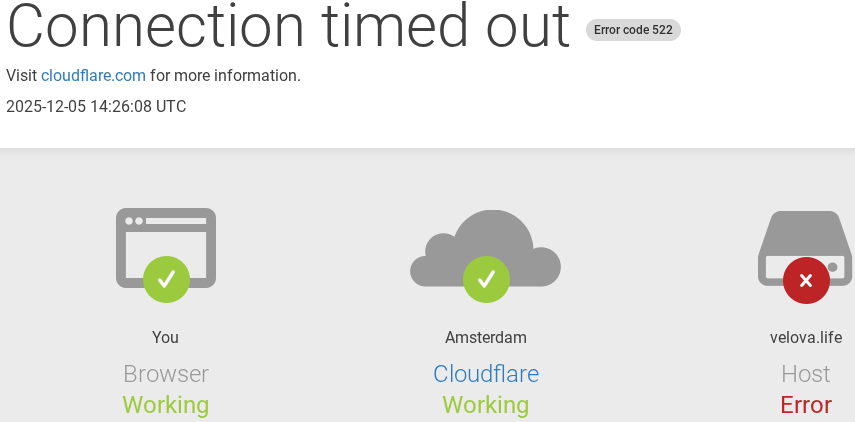Click the green checkmark on cloud icon

click(x=486, y=279)
